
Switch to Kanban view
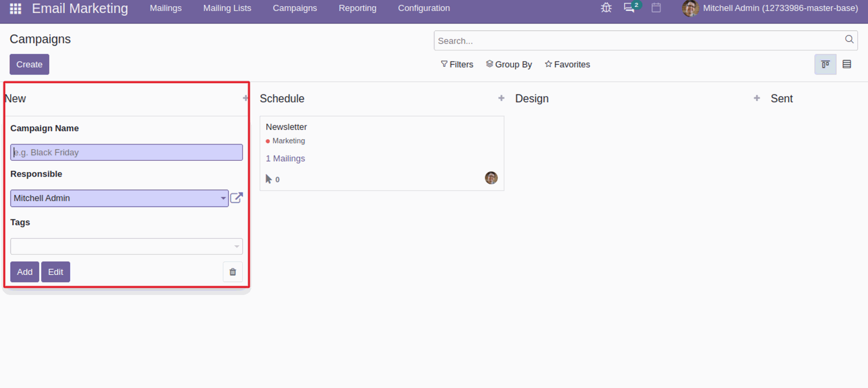pos(825,64)
